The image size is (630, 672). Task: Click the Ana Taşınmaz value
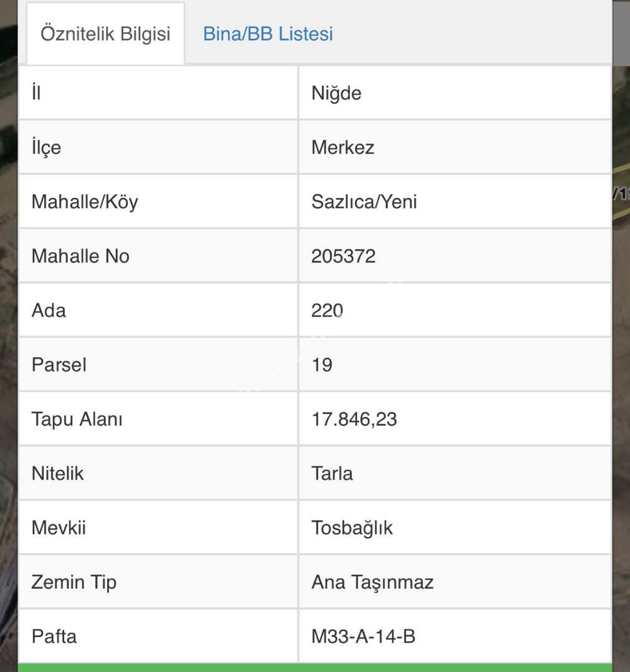372,582
